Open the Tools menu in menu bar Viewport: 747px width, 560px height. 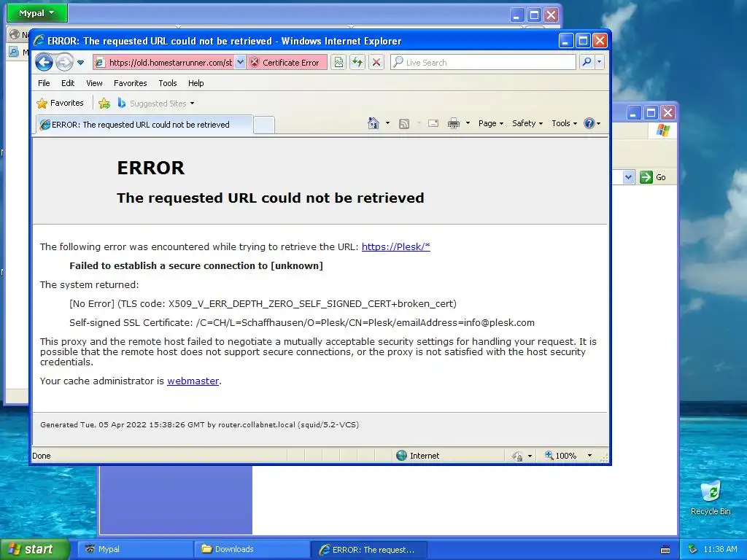pyautogui.click(x=168, y=83)
